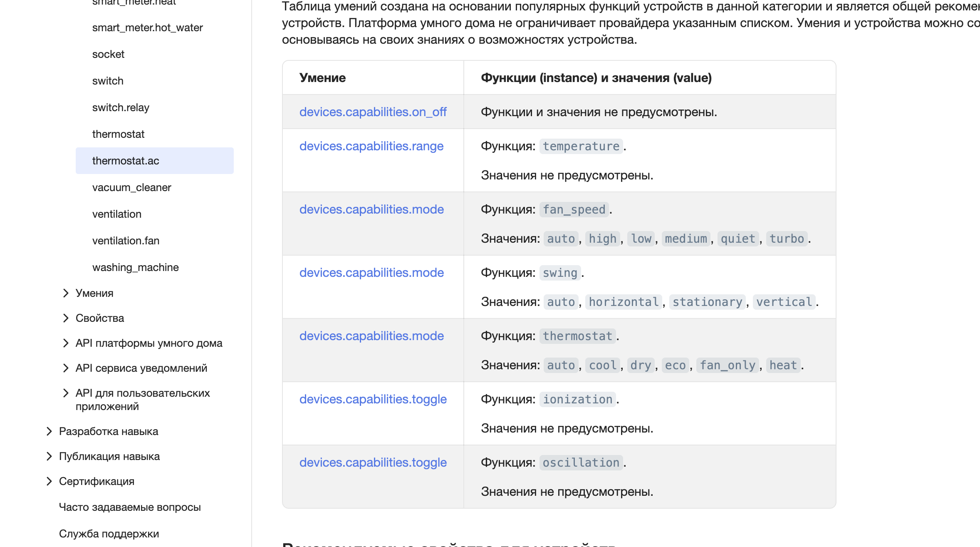Open Часто задаваемые вопросы page
Image resolution: width=980 pixels, height=547 pixels.
click(130, 507)
